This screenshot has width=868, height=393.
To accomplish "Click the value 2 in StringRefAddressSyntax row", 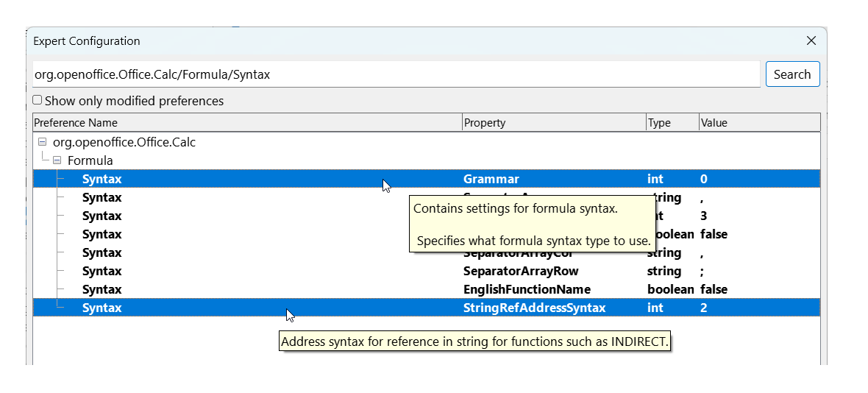I will (703, 308).
